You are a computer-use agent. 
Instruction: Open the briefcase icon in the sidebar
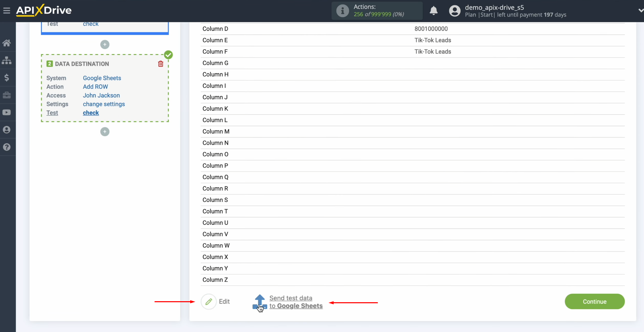(7, 95)
